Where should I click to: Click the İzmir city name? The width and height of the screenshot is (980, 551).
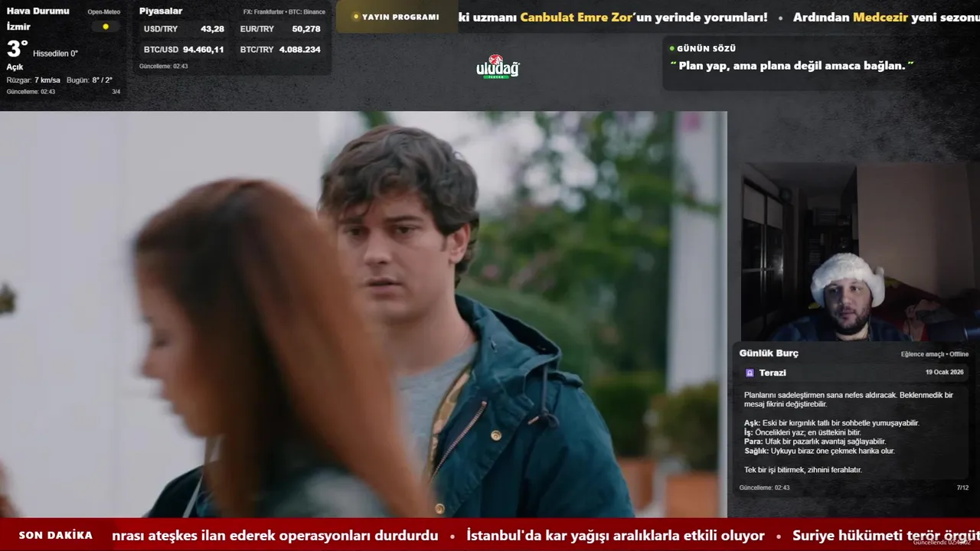click(x=18, y=27)
